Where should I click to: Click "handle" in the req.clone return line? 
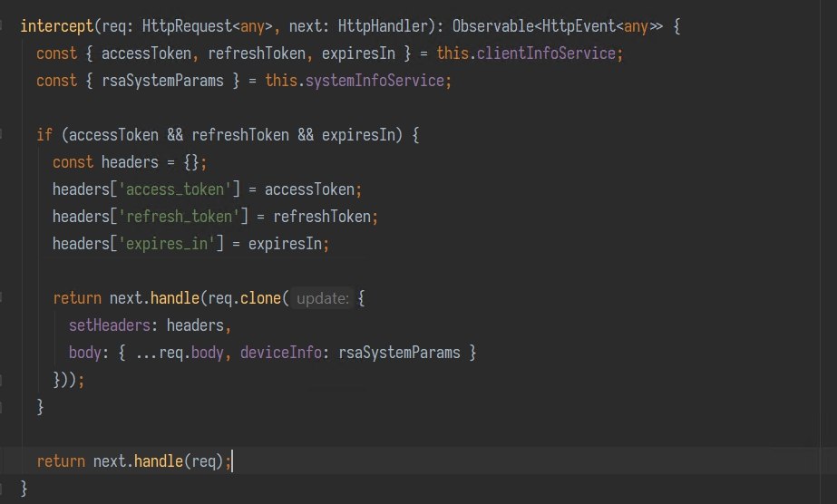[174, 298]
